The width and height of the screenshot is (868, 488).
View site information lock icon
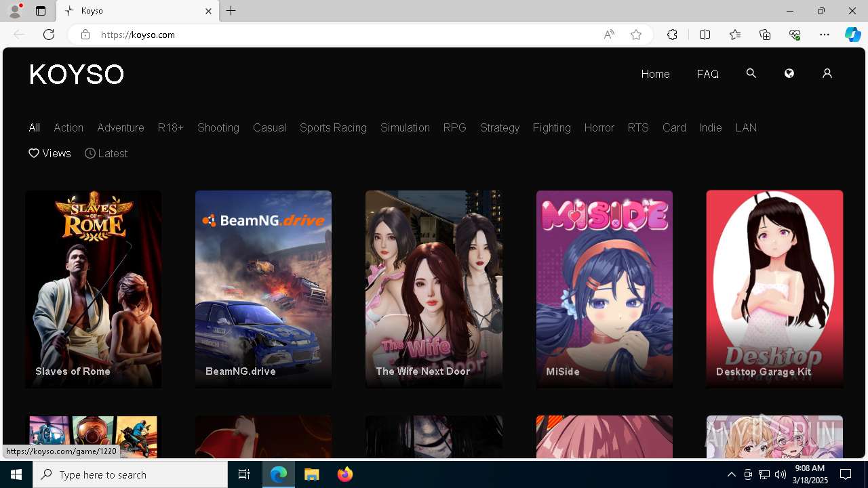click(85, 35)
